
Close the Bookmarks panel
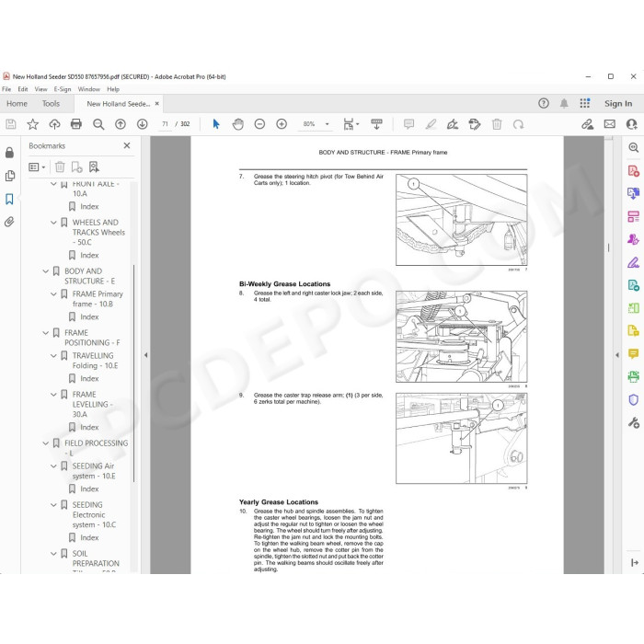pyautogui.click(x=127, y=145)
